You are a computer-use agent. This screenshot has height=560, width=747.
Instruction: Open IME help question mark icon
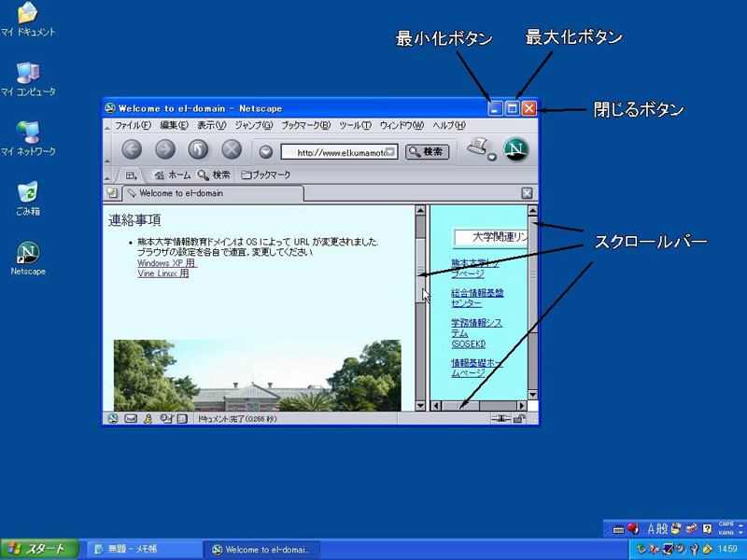(x=707, y=528)
